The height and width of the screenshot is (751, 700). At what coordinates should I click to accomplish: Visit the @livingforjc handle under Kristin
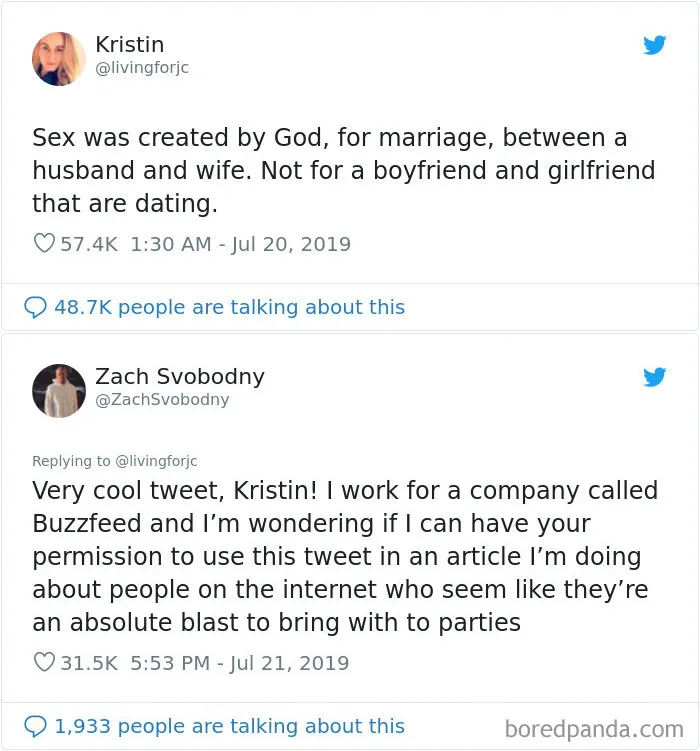tap(142, 68)
